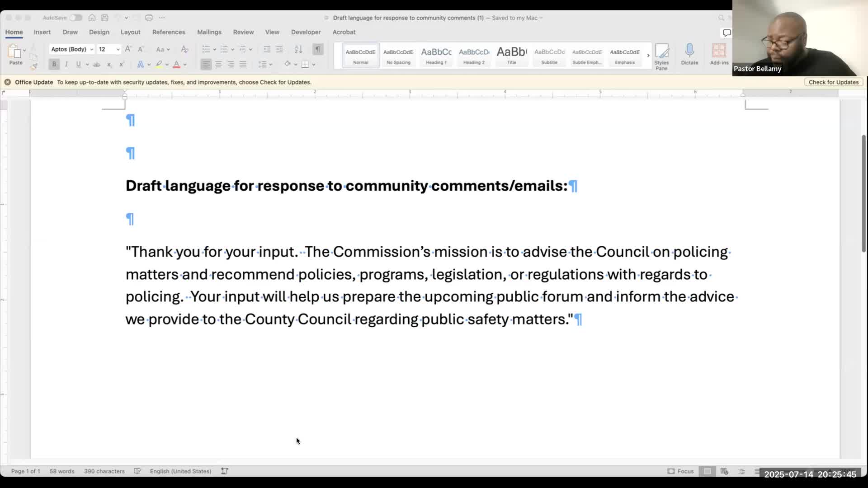
Task: Expand the styles gallery arrow
Action: click(648, 55)
